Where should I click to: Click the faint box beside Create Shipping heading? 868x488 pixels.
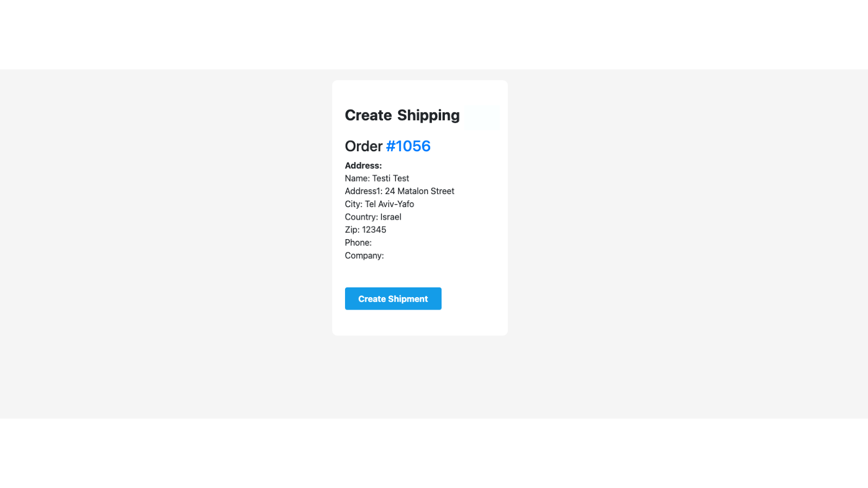481,116
